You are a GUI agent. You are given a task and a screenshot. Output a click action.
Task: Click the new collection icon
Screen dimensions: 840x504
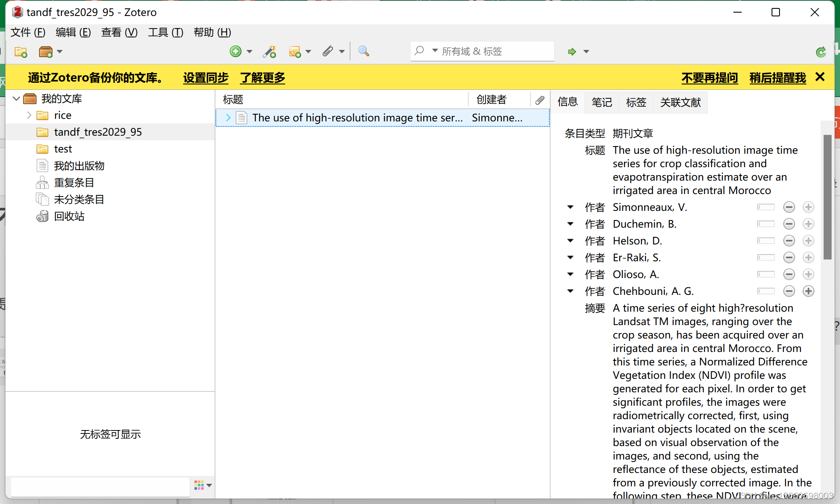21,52
